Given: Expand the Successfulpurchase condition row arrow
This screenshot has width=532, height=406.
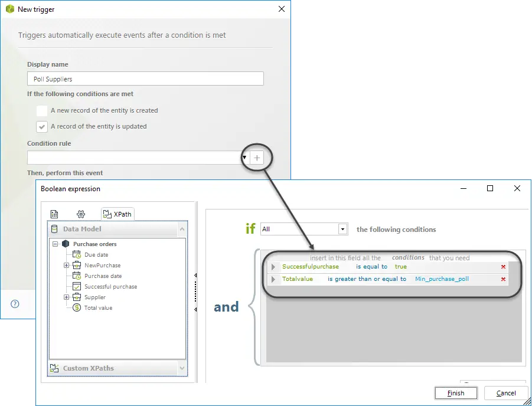Looking at the screenshot, I should (x=273, y=267).
